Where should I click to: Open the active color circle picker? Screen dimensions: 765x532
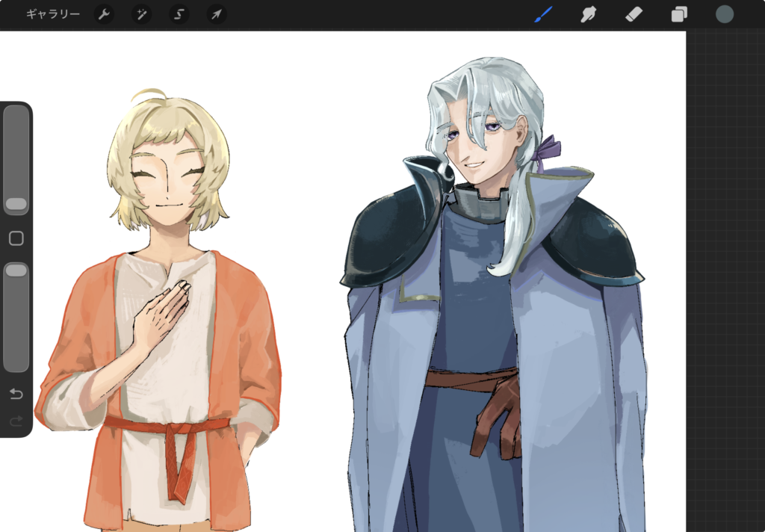pyautogui.click(x=725, y=14)
